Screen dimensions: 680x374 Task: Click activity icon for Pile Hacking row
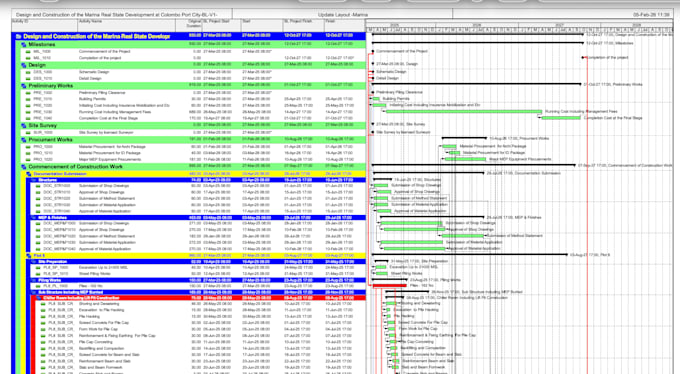coord(43,317)
